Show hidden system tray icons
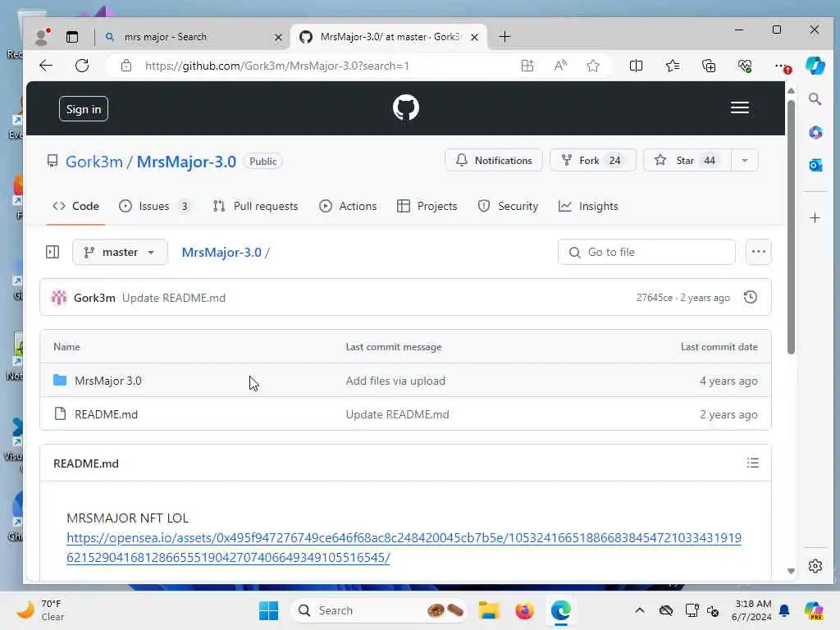Viewport: 840px width, 630px height. (639, 610)
